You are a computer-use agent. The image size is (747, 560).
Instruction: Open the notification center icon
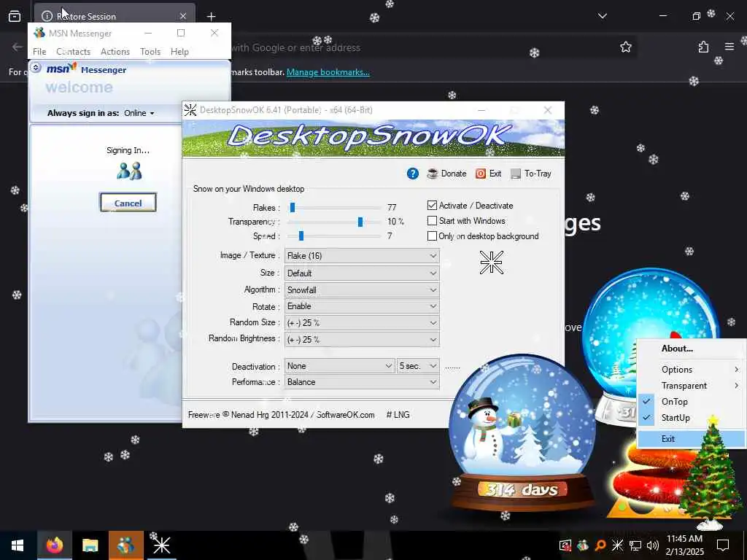click(x=723, y=545)
